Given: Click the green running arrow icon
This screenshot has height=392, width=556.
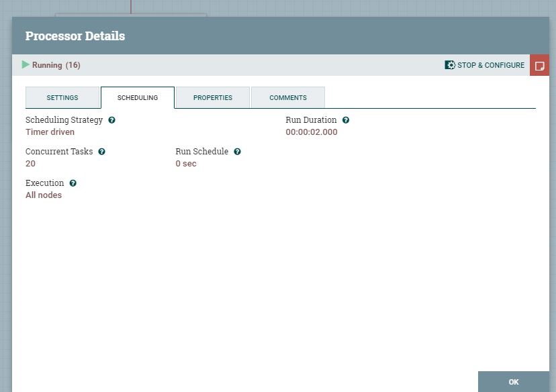Looking at the screenshot, I should coord(26,65).
